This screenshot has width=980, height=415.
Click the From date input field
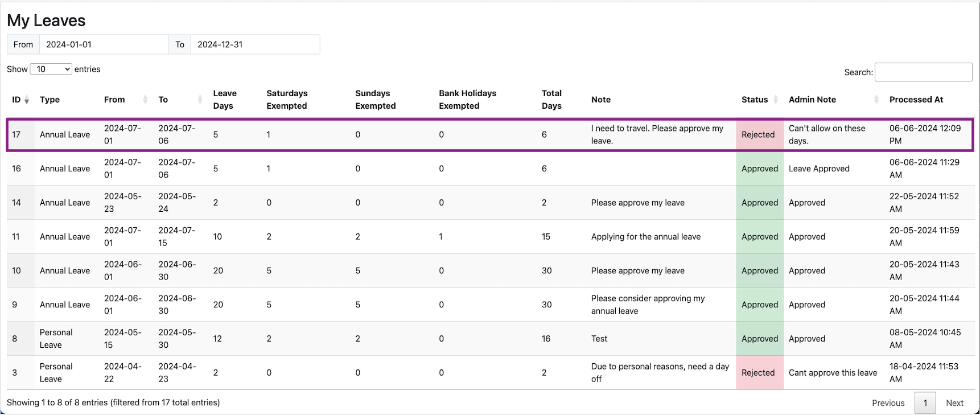point(104,44)
